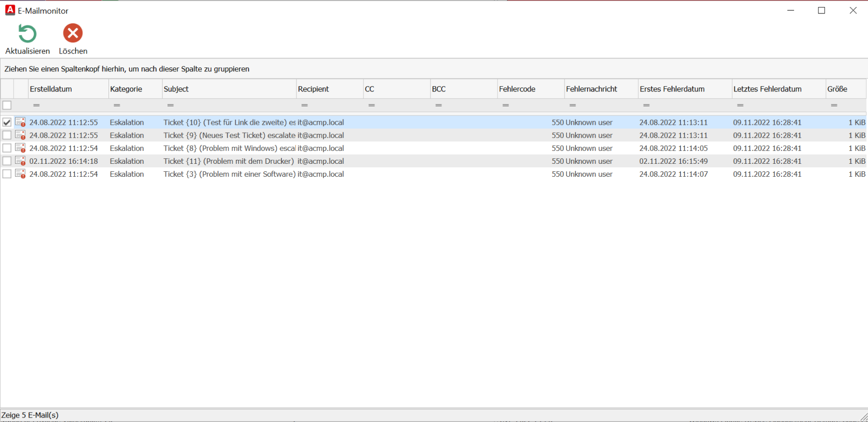Open filter operator for Größe column
This screenshot has width=868, height=422.
(834, 105)
